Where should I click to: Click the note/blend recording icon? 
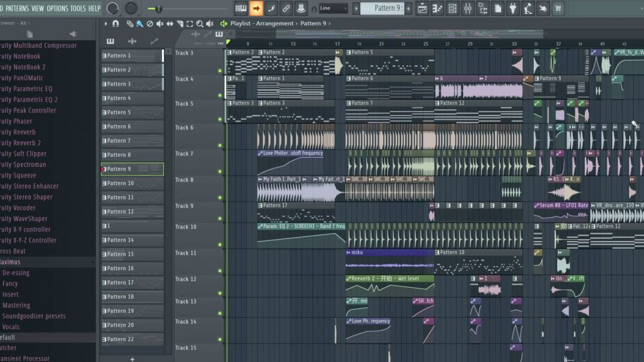point(271,8)
